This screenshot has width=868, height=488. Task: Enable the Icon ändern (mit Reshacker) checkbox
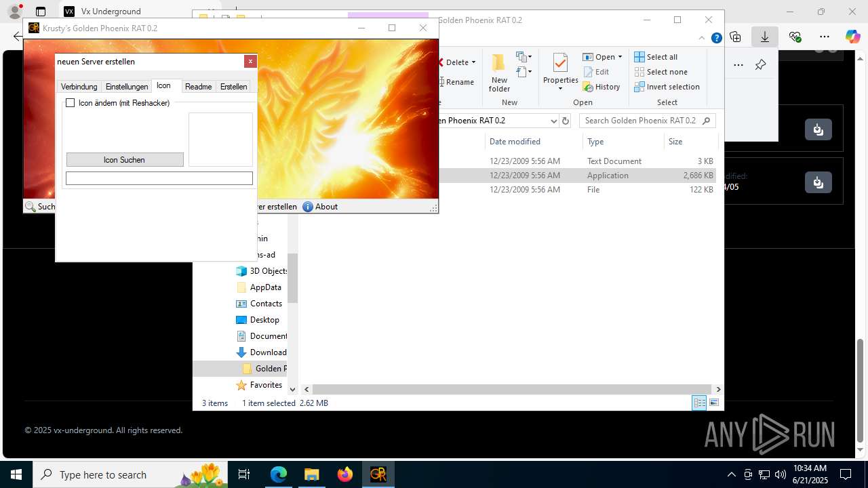(70, 103)
